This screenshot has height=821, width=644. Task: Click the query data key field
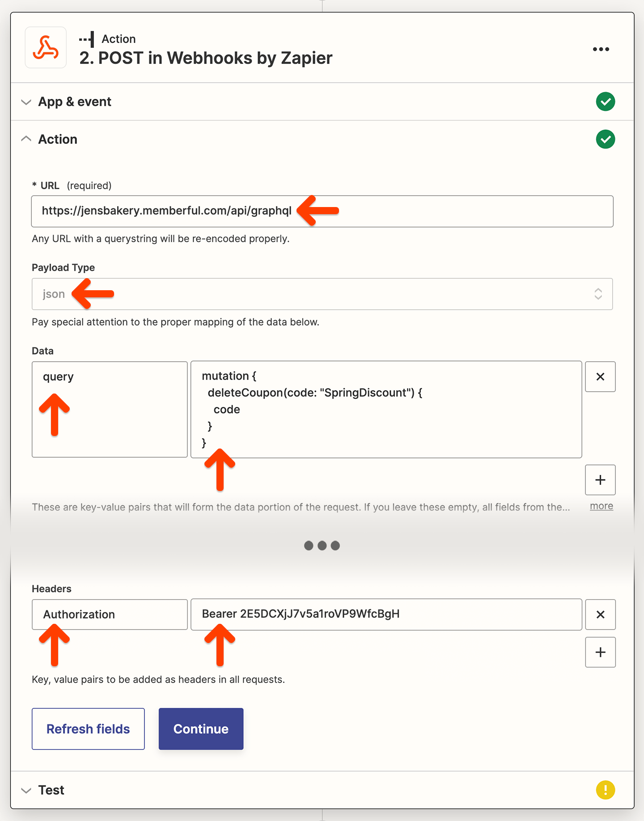110,409
